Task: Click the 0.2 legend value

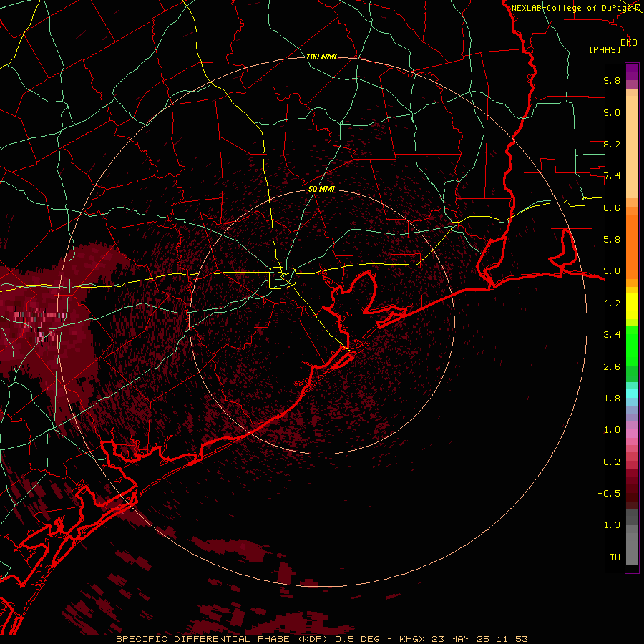Action: coord(612,462)
